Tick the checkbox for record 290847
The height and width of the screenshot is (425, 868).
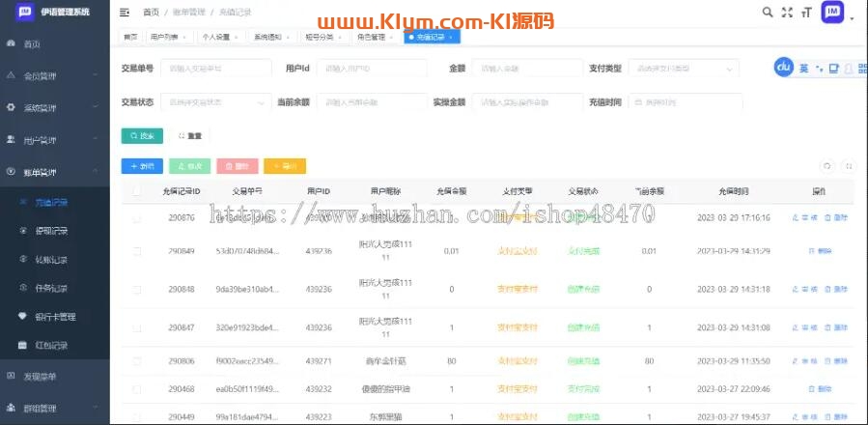tap(136, 328)
